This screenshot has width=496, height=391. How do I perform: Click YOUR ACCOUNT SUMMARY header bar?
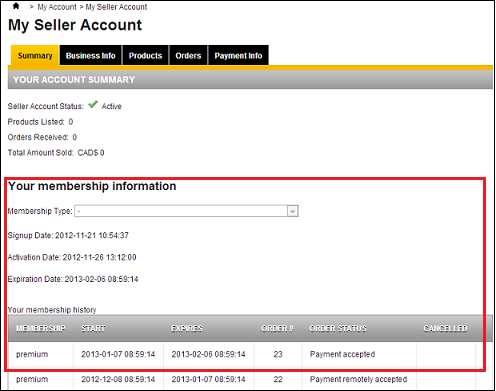tap(250, 80)
